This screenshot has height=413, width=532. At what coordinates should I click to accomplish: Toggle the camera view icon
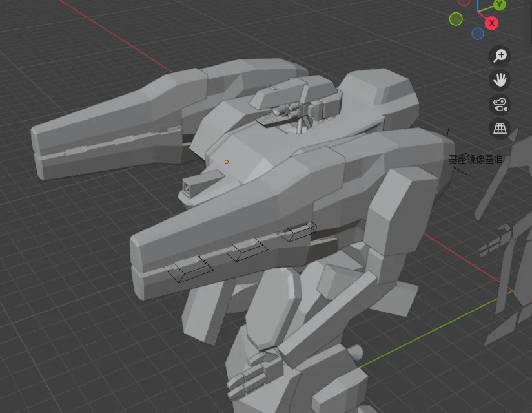[x=500, y=104]
